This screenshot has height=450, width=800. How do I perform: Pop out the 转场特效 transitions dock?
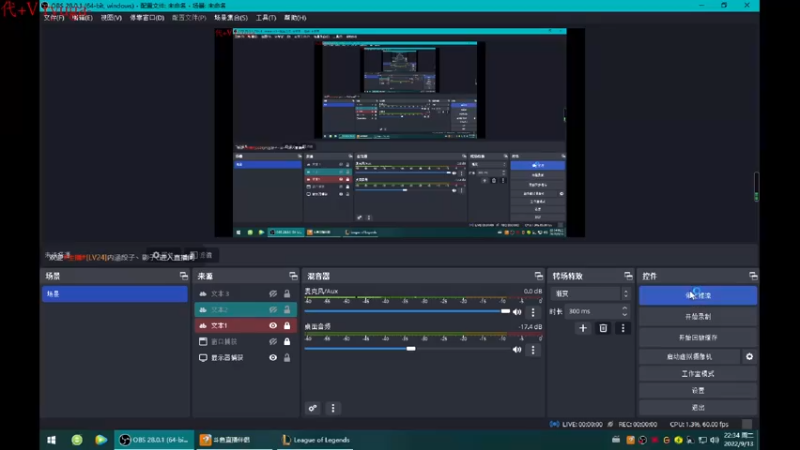[x=628, y=276]
